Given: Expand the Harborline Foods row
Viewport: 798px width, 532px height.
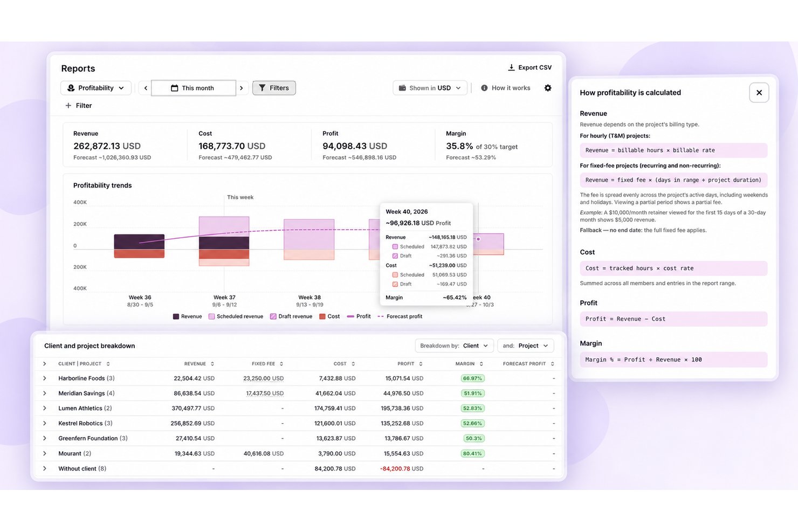Looking at the screenshot, I should (x=45, y=378).
